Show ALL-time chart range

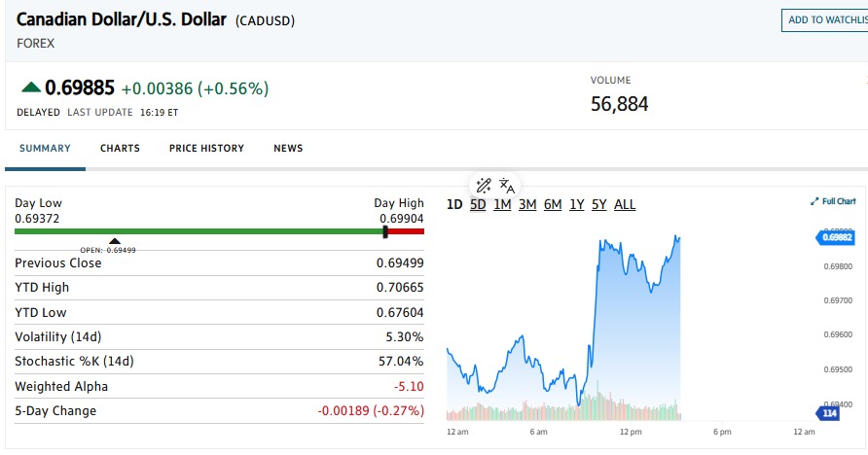coord(625,204)
